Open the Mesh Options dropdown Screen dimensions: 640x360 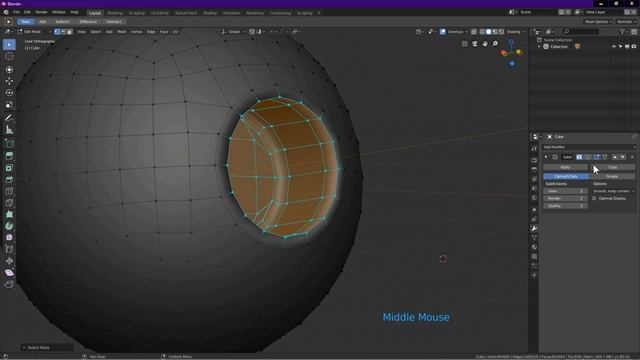(x=598, y=22)
